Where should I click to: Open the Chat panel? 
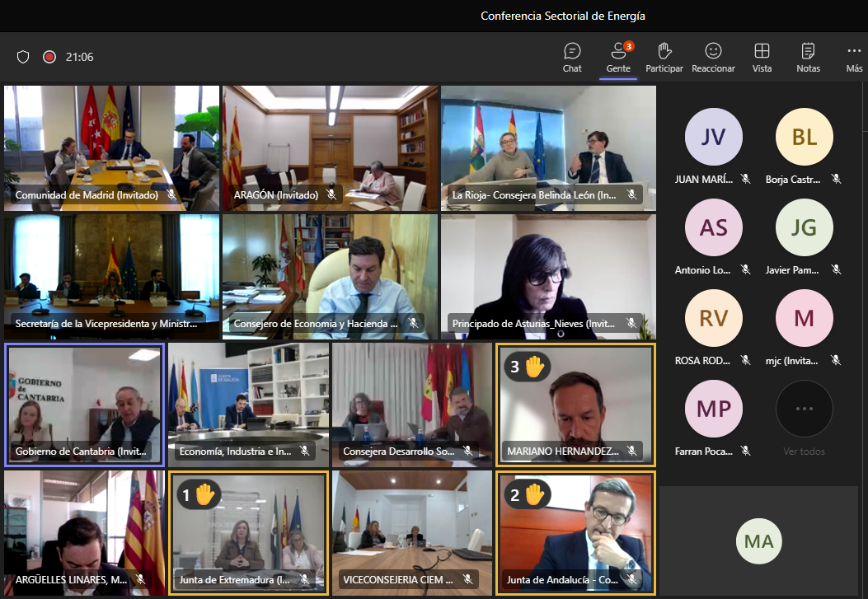pyautogui.click(x=572, y=57)
